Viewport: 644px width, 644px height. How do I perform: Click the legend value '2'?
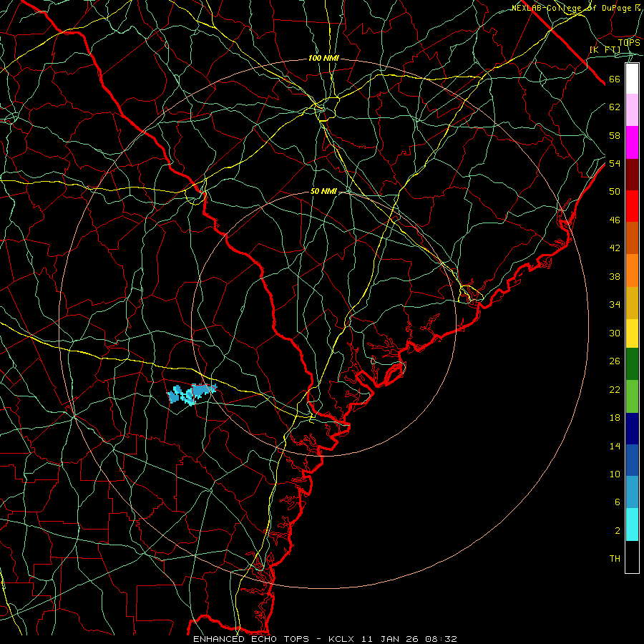click(x=617, y=531)
